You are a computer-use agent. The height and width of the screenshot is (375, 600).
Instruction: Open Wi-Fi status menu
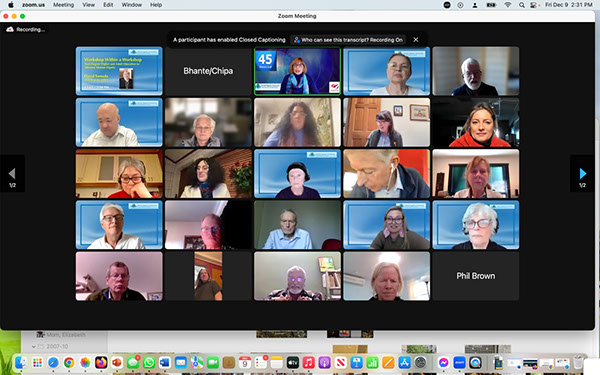(508, 5)
